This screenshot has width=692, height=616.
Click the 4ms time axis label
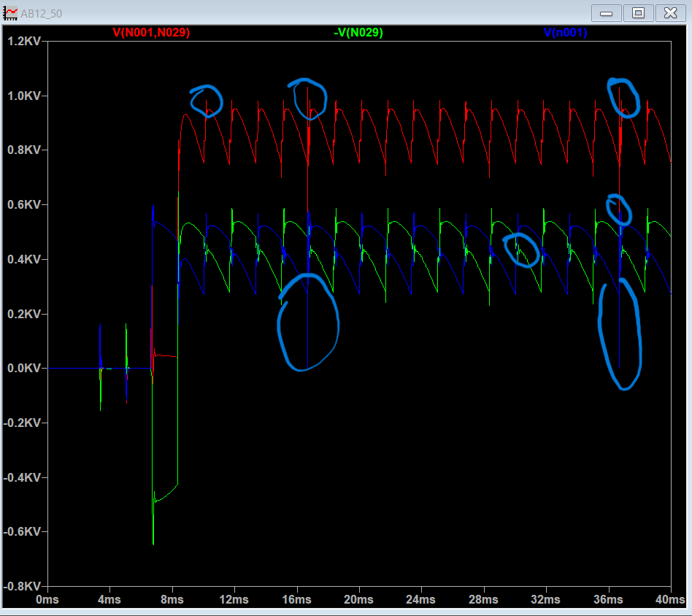(109, 600)
